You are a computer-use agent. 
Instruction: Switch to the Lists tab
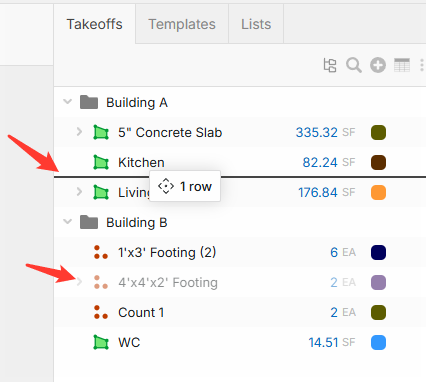tap(256, 24)
